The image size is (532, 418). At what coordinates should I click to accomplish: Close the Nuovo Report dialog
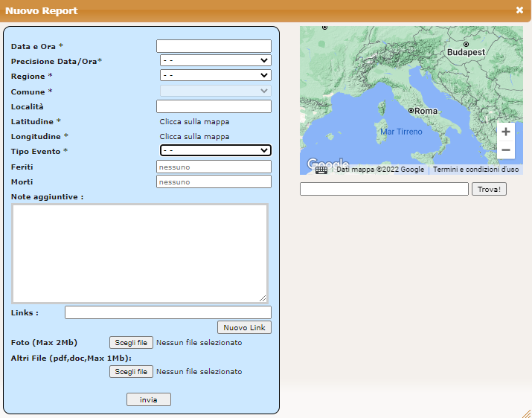point(519,10)
